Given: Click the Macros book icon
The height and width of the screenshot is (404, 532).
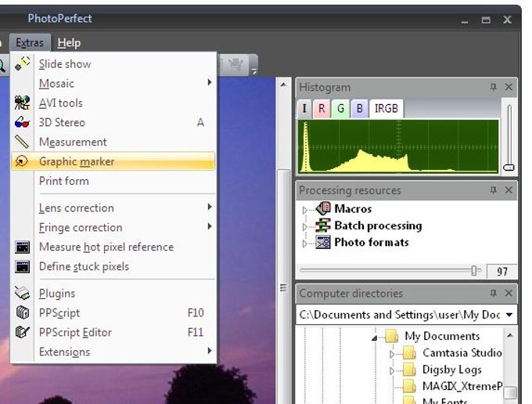Looking at the screenshot, I should [x=323, y=208].
